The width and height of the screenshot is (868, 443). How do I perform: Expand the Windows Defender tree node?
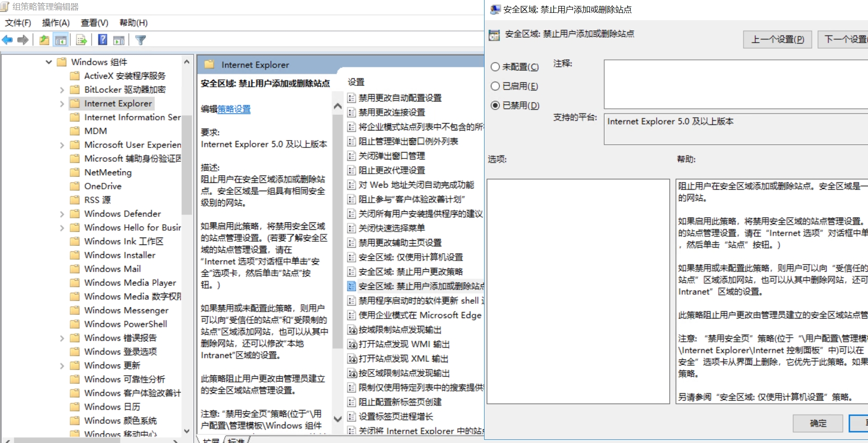(62, 214)
